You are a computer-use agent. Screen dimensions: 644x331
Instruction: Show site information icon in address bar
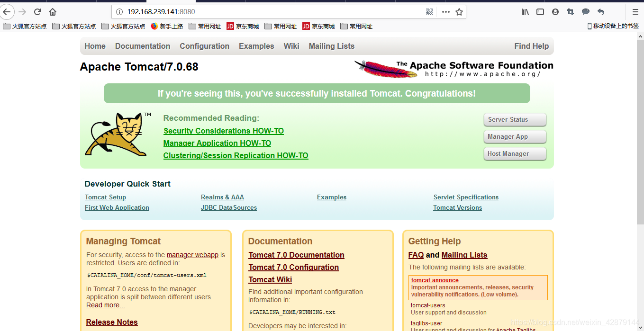(x=119, y=12)
